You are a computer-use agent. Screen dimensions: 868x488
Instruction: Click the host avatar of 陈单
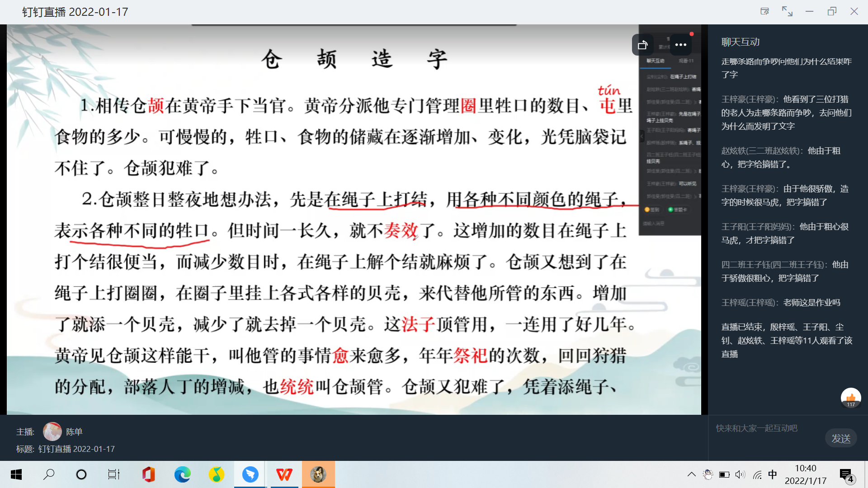52,432
